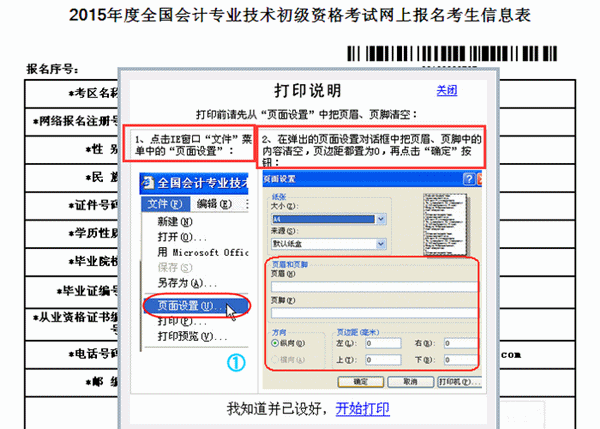Click the IE logo in the embedded title bar
Viewport: 600px width, 429px height.
point(148,184)
